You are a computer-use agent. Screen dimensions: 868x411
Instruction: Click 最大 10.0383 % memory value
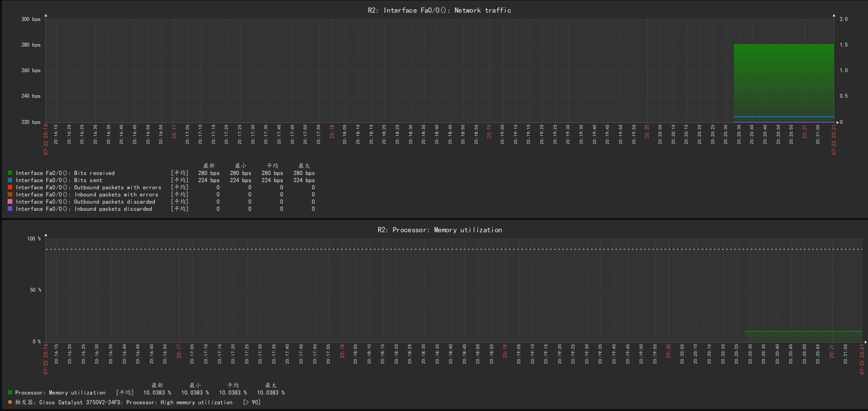[271, 393]
